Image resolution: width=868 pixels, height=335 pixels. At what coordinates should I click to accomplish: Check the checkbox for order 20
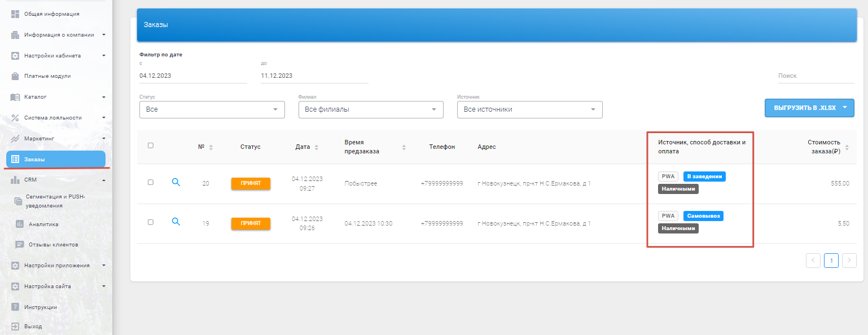pyautogui.click(x=151, y=182)
